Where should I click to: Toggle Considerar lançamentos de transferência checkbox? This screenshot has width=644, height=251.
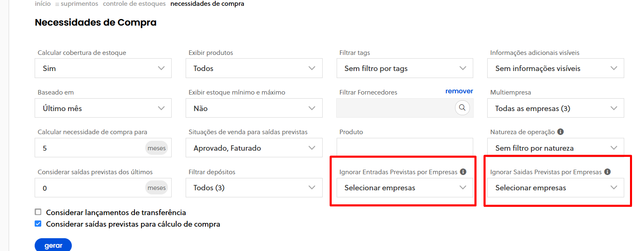pos(38,212)
